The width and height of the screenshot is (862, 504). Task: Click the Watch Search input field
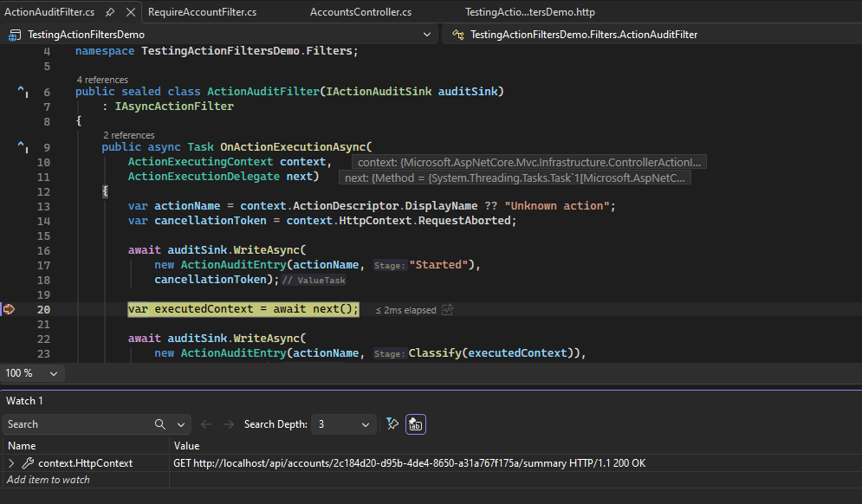coord(77,424)
